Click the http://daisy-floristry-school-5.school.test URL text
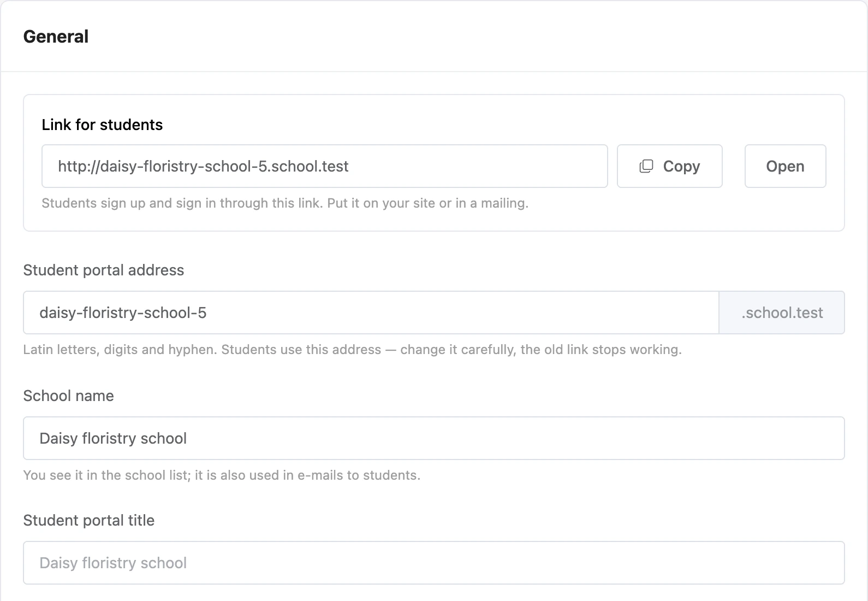 [x=203, y=166]
